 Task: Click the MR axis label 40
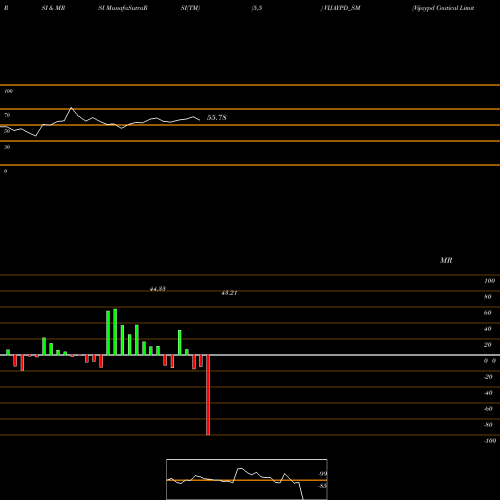[x=488, y=329]
